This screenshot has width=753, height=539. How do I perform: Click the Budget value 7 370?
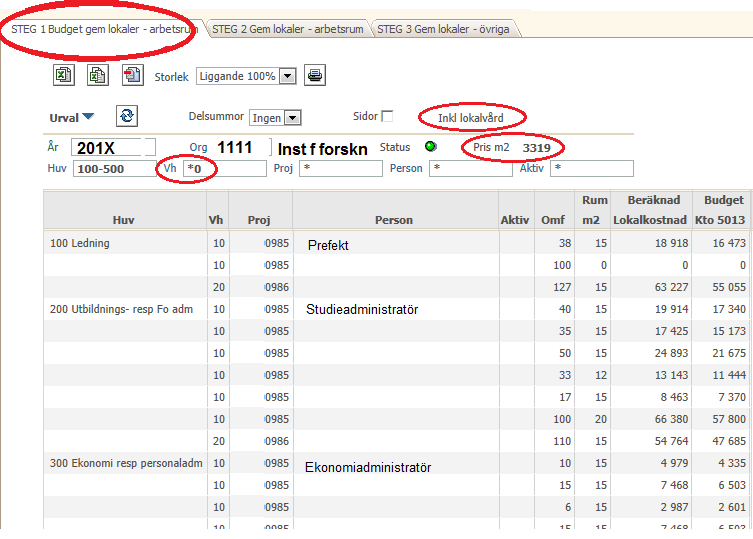pos(732,397)
